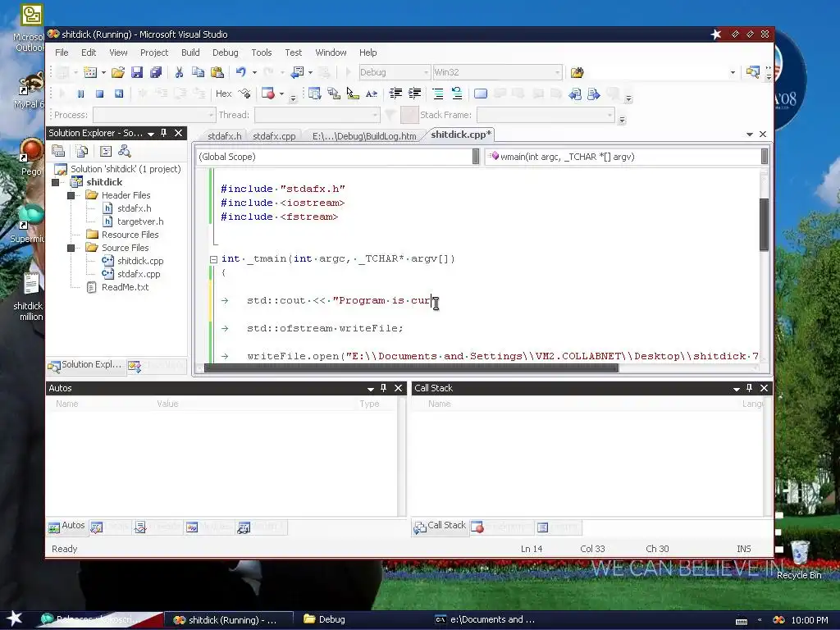Open the Breakpoints window icon
840x630 pixels.
[268, 94]
